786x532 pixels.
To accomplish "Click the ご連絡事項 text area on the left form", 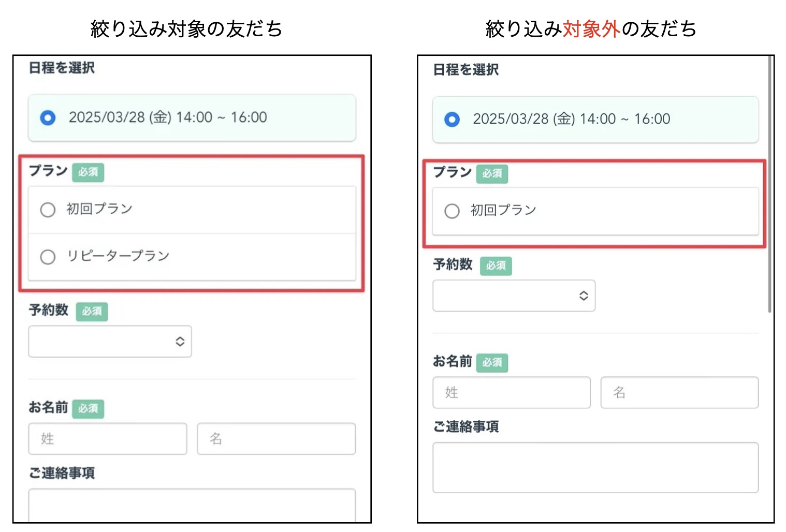I will (x=192, y=510).
